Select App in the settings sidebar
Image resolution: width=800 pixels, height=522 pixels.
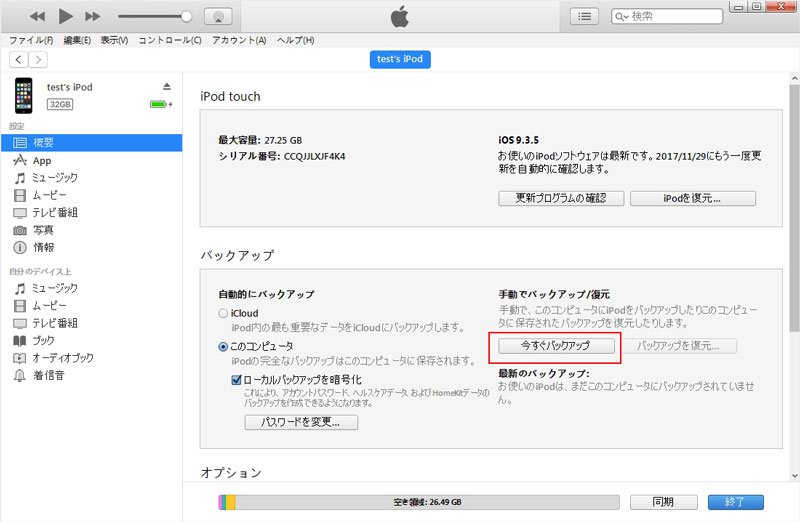click(91, 161)
